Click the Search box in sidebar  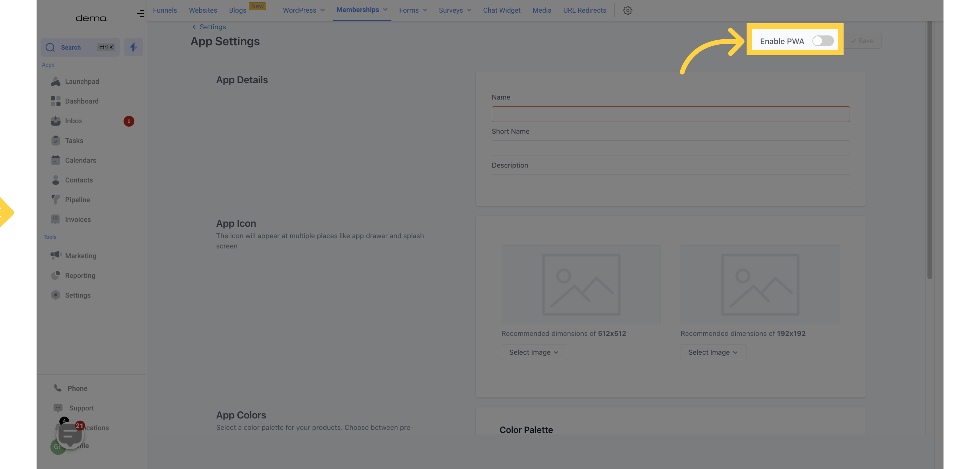80,47
